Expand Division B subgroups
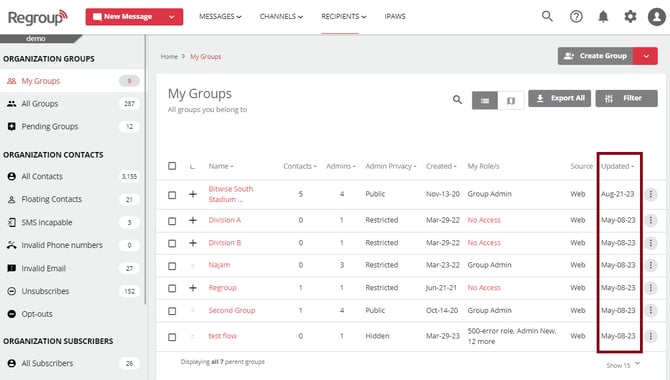Screen dimensions: 670x380 (193, 243)
